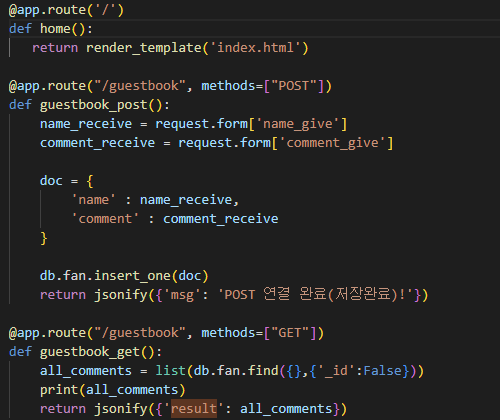
Task: Click the return keyword before render_template
Action: click(55, 48)
